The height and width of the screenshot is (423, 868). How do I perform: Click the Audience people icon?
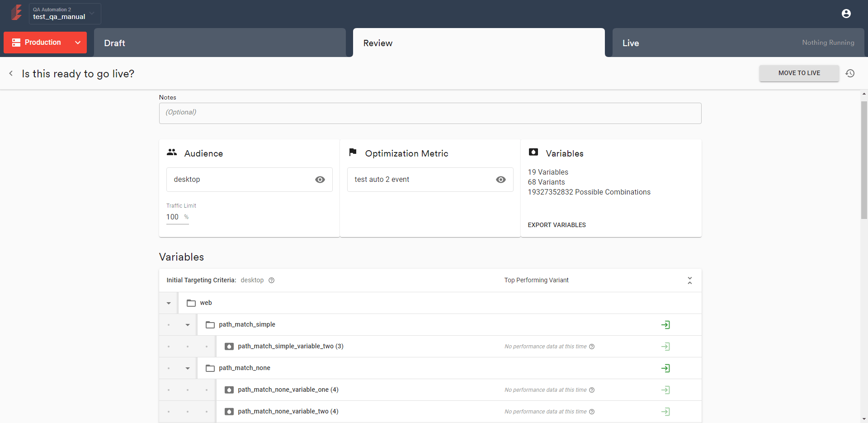(x=172, y=152)
